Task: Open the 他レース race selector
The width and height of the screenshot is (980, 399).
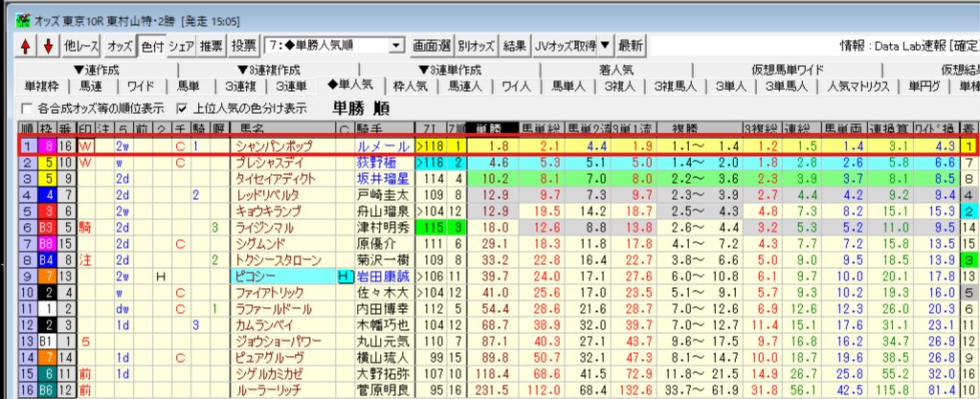Action: (x=78, y=45)
